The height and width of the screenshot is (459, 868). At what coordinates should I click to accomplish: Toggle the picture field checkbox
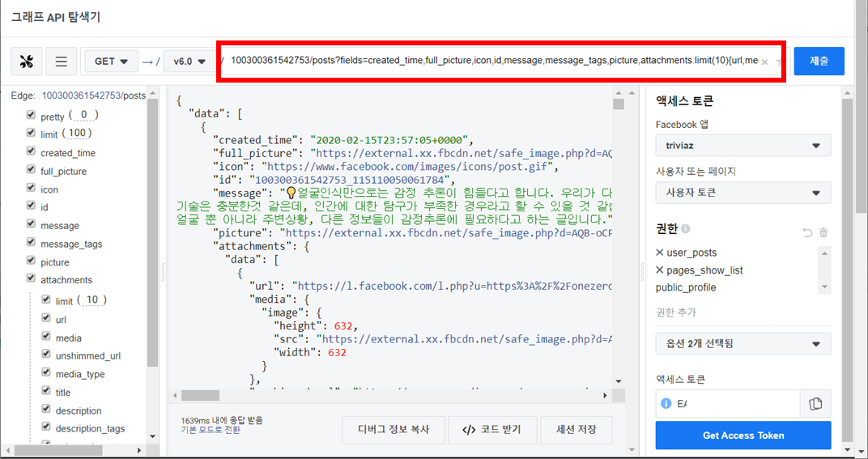[31, 260]
